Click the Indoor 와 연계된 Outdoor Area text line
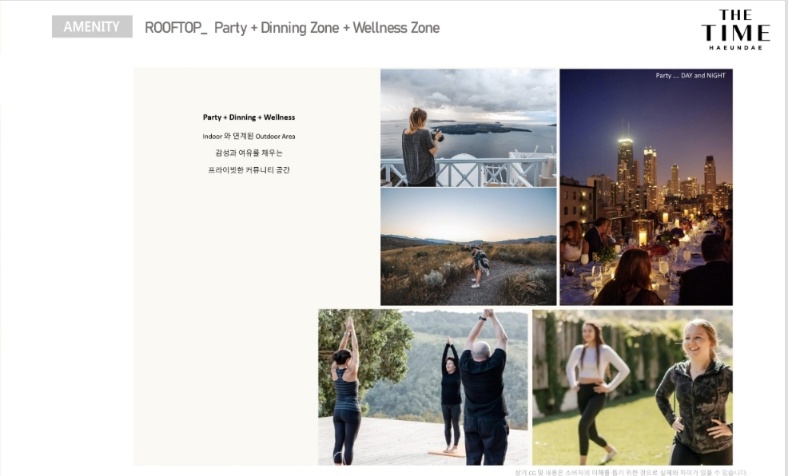The image size is (788, 476). click(x=249, y=136)
